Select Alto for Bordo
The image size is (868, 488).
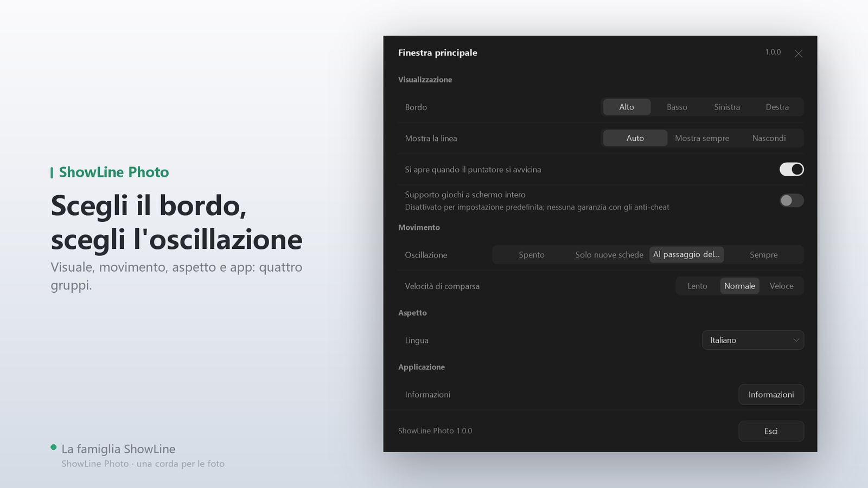coord(627,107)
